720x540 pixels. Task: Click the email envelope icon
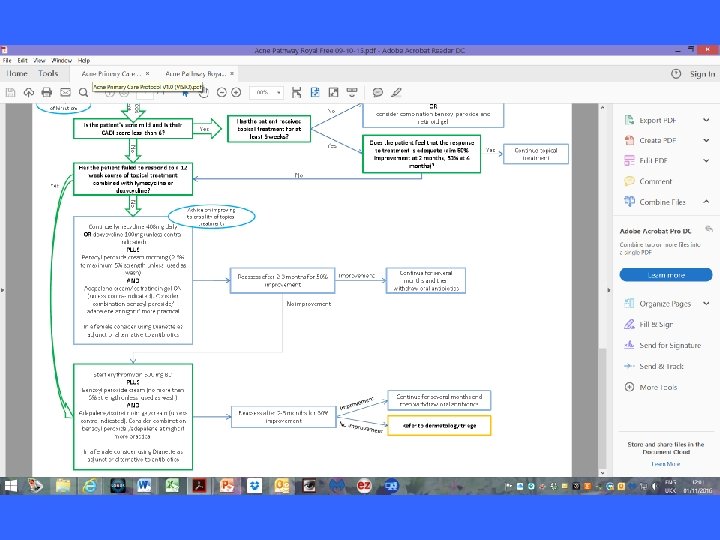coord(65,93)
